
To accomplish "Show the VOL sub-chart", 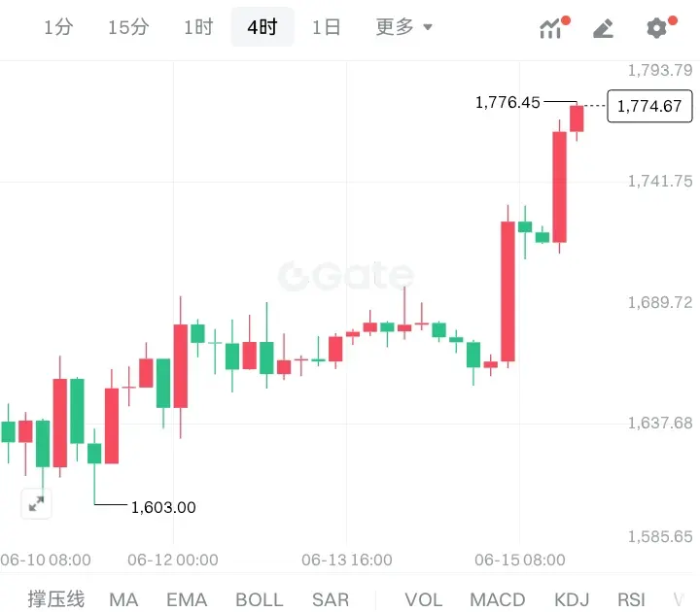I will point(424,599).
